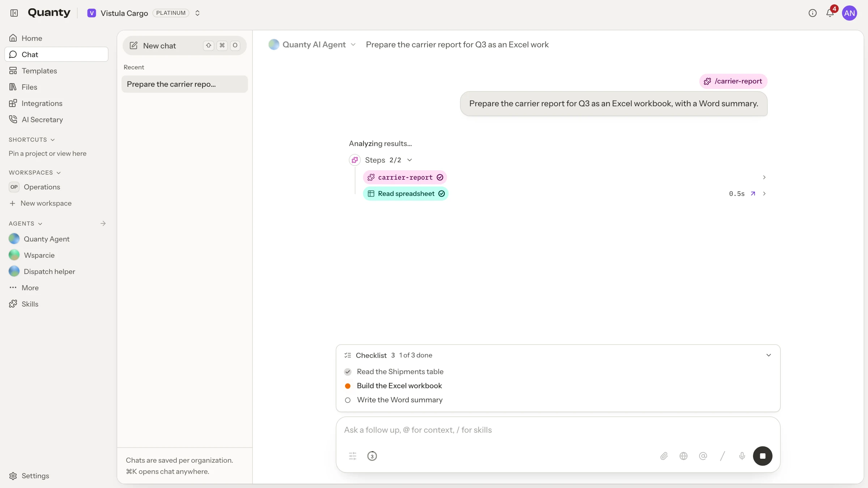Open Templates in sidebar

[x=56, y=70]
